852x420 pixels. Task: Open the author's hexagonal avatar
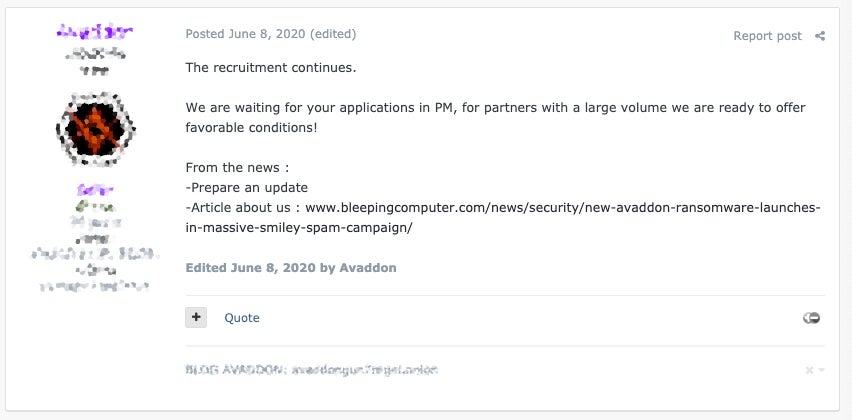coord(96,128)
